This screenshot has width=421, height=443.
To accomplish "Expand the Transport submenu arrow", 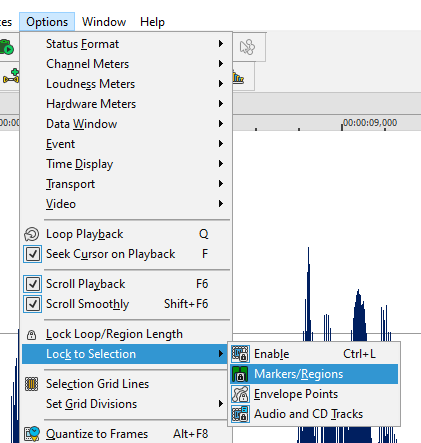I will click(221, 184).
